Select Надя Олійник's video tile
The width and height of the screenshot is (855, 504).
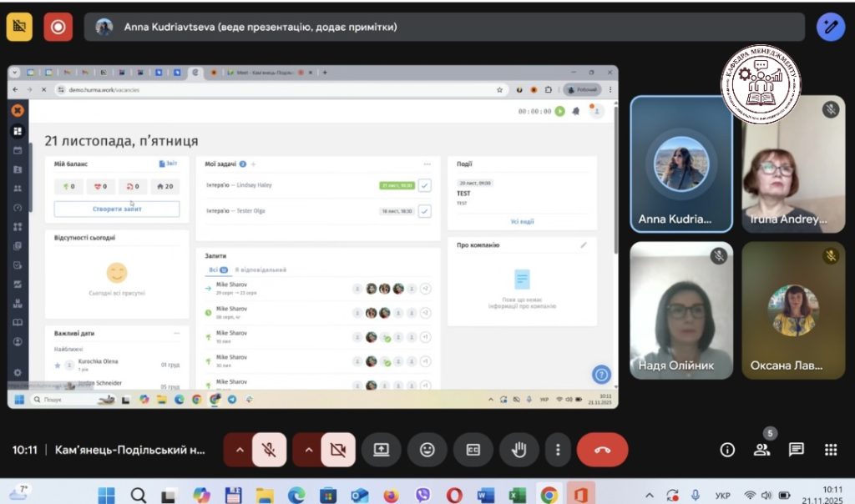coord(681,310)
